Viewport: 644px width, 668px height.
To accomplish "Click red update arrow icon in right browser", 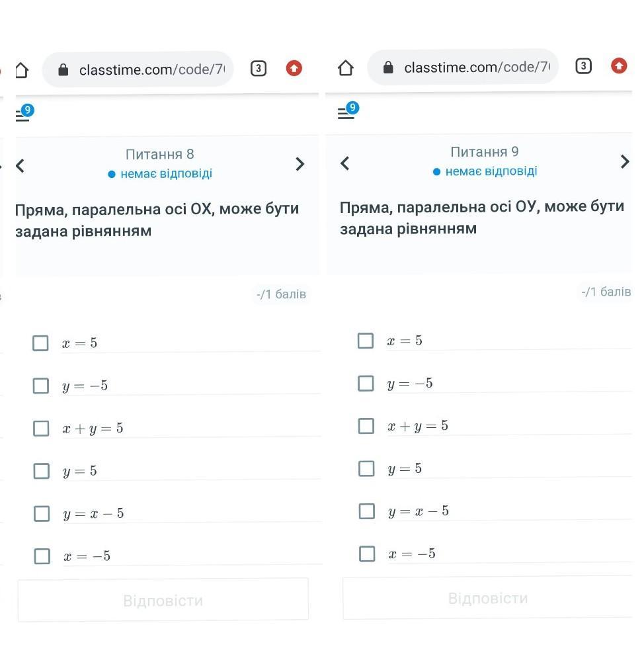I will [619, 65].
